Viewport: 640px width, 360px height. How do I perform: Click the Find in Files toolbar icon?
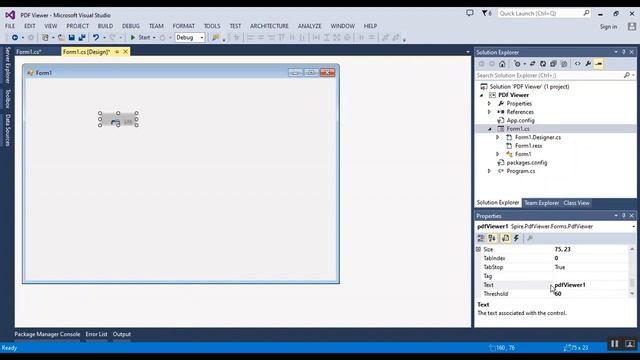[215, 38]
